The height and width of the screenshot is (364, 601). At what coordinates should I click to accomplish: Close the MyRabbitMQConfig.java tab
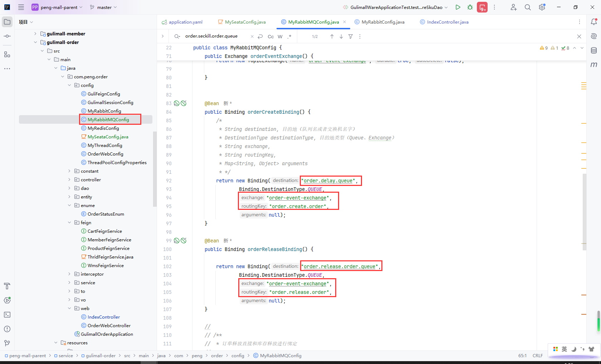pos(345,22)
